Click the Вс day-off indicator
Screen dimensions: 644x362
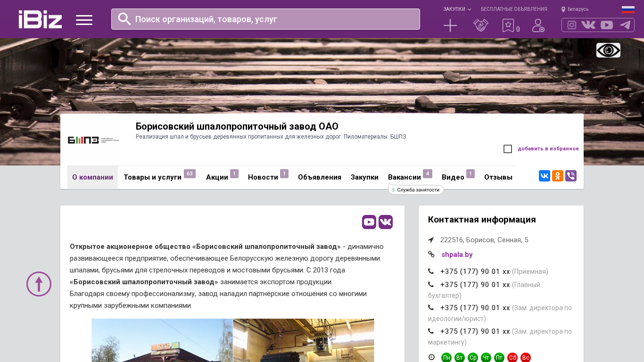tap(526, 358)
